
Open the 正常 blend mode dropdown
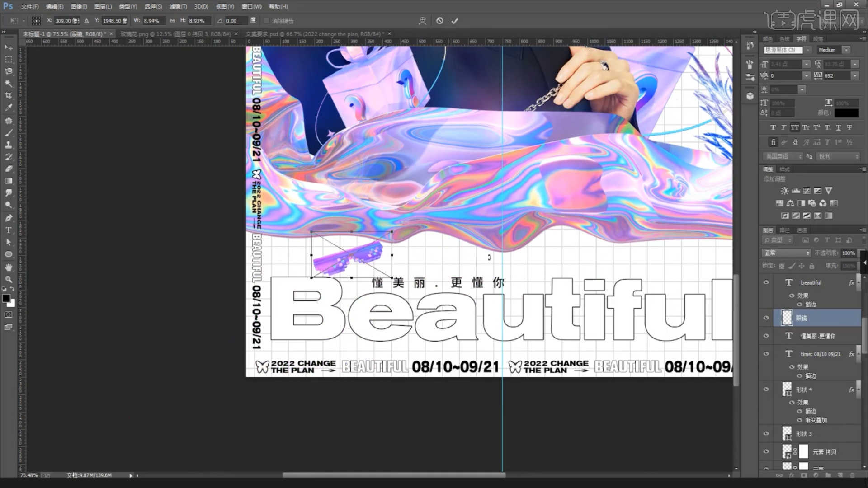[x=786, y=253]
